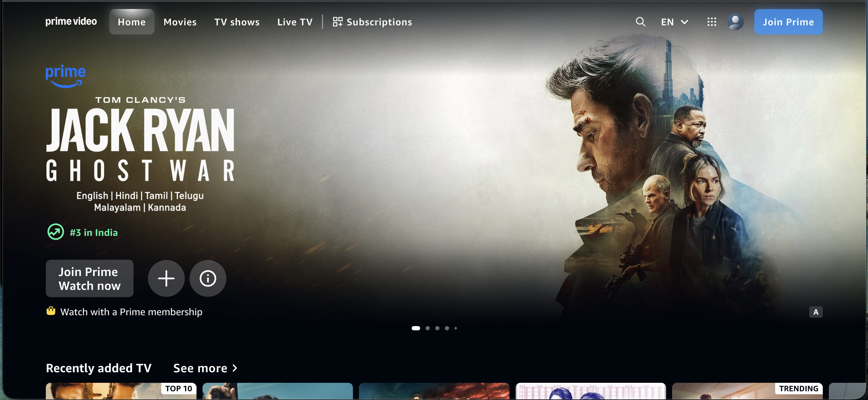Jump to the fourth carousel slide dot

point(447,328)
